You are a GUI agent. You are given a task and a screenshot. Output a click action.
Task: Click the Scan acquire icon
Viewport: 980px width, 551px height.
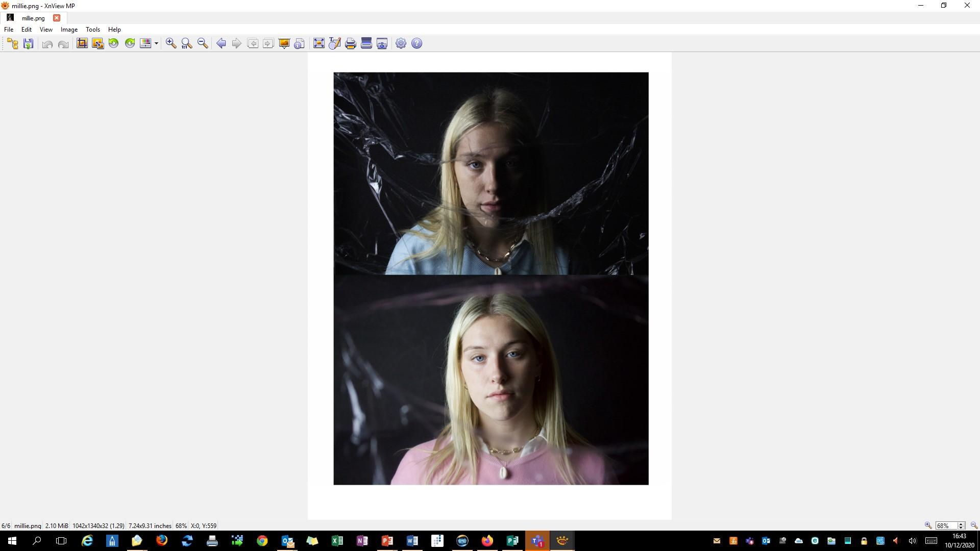[366, 43]
